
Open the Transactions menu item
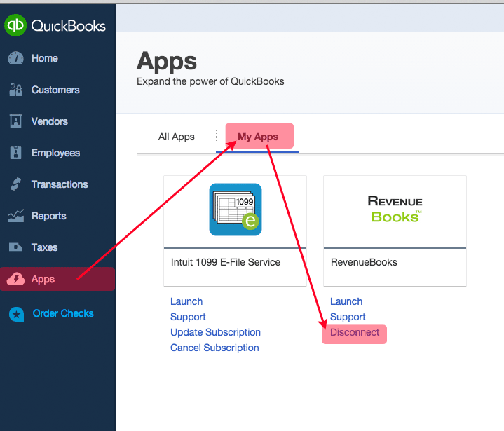click(x=60, y=184)
